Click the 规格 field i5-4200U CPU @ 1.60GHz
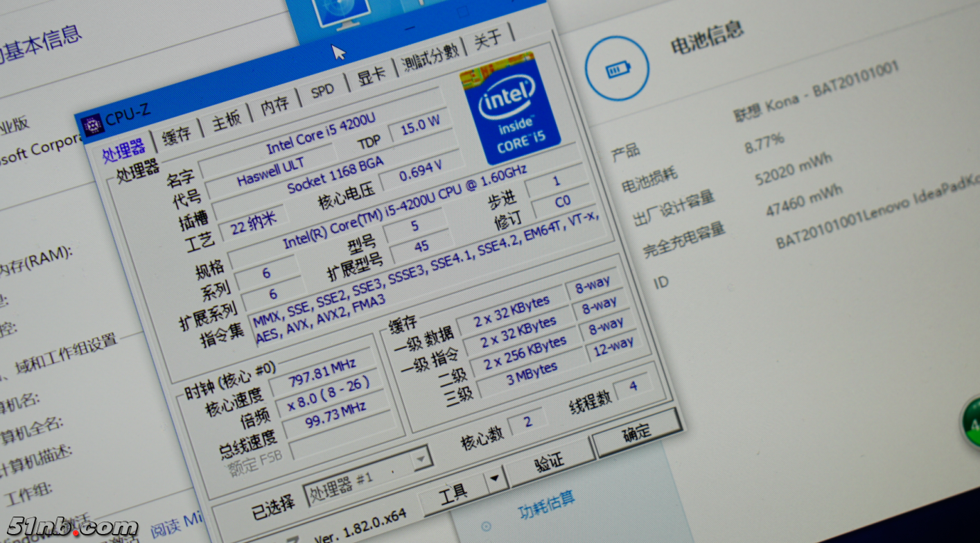This screenshot has height=543, width=980. tap(405, 205)
